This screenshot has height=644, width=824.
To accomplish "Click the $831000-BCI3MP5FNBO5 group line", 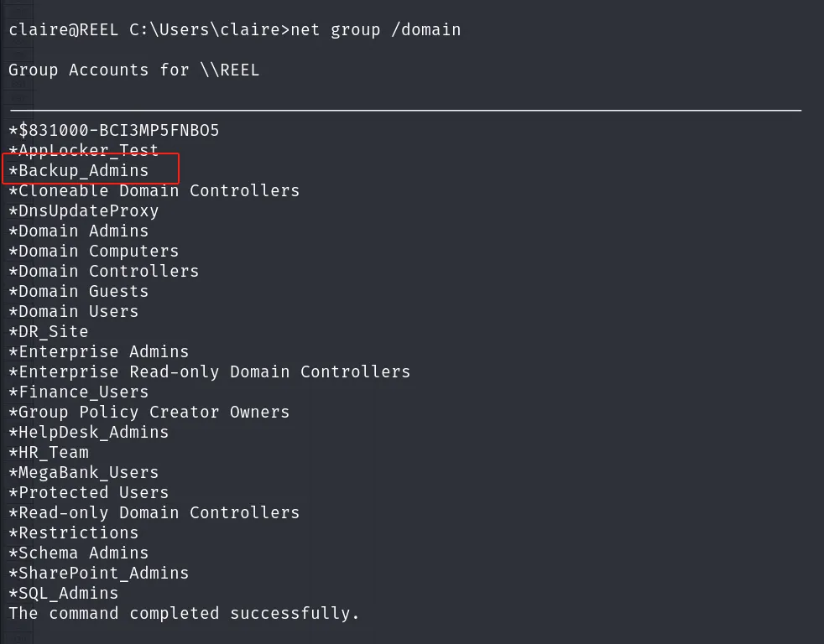I will (114, 130).
